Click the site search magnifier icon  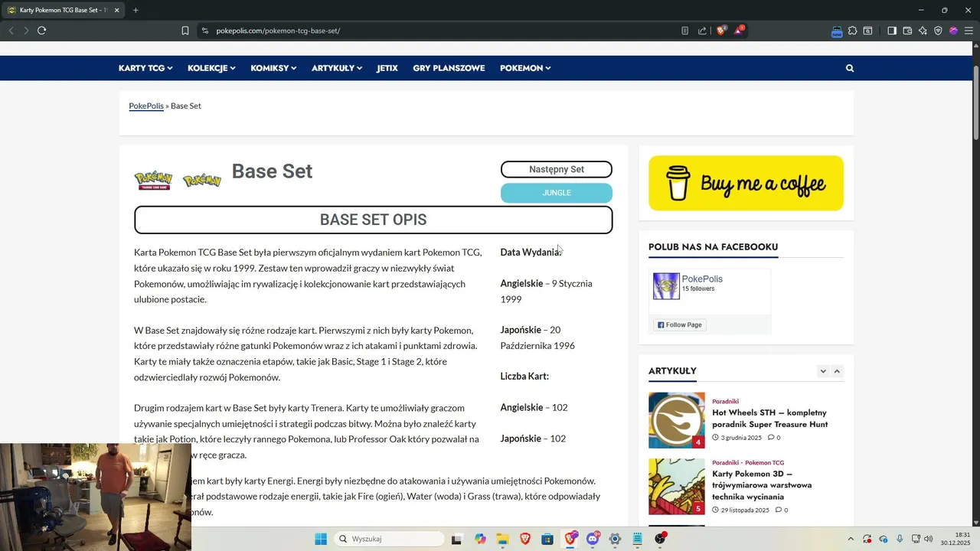point(850,68)
